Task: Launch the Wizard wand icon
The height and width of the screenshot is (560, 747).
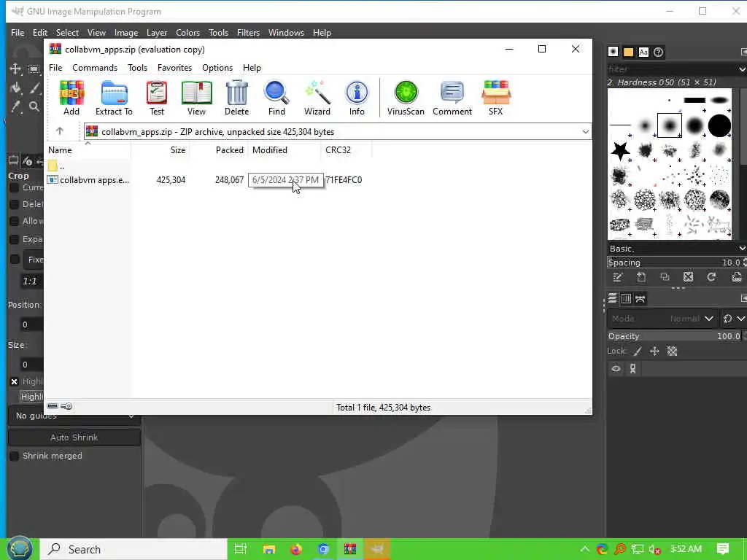Action: 317,98
